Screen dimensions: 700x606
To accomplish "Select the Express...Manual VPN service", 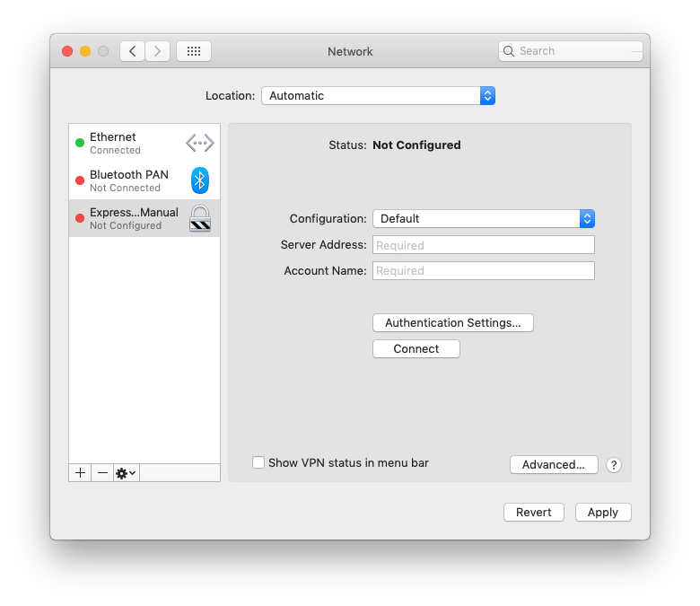I will pos(144,218).
